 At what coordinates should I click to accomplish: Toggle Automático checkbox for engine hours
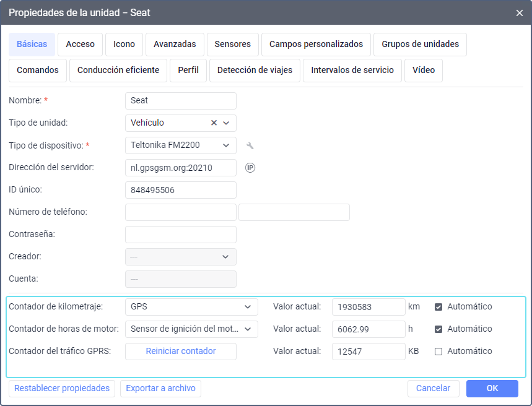[438, 329]
